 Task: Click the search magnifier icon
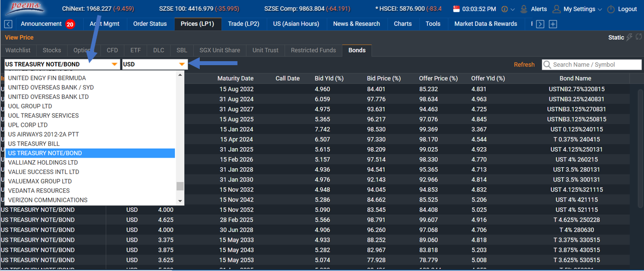pyautogui.click(x=547, y=65)
